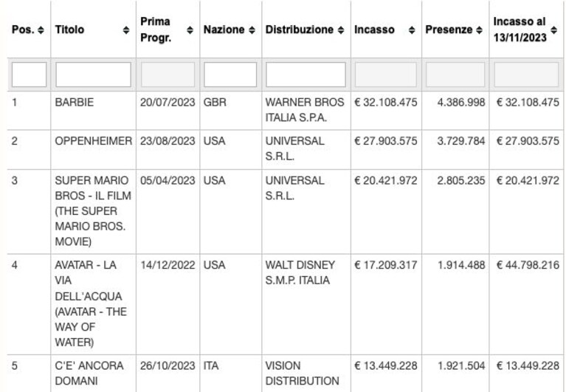Sort by Pos. column arrows
This screenshot has height=392, width=566.
[x=41, y=30]
